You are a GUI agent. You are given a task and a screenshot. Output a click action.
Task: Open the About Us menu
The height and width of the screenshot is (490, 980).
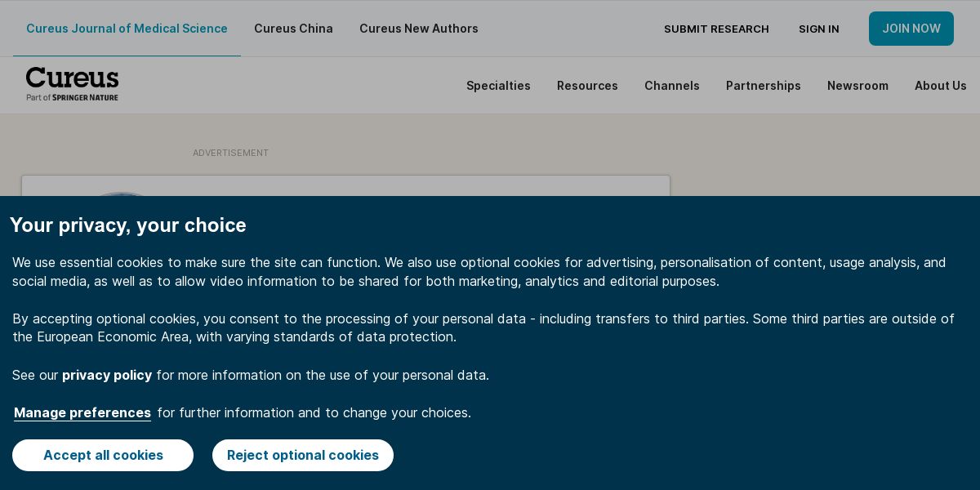pos(940,86)
